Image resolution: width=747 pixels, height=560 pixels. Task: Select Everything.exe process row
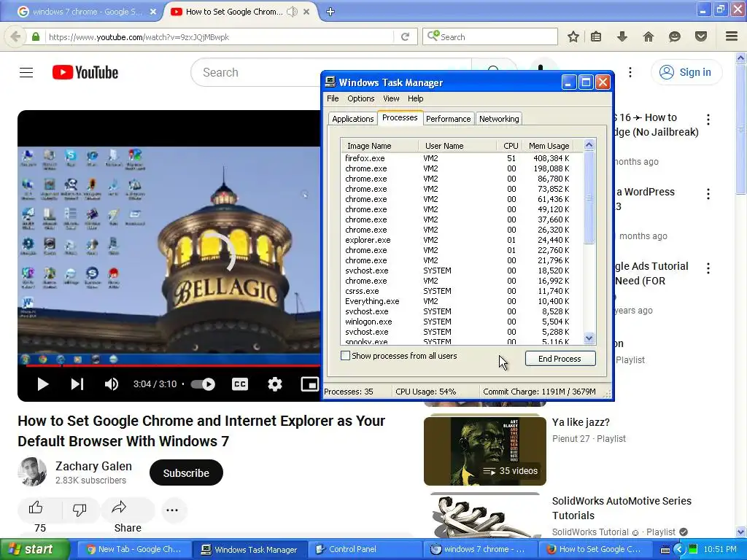pyautogui.click(x=462, y=301)
